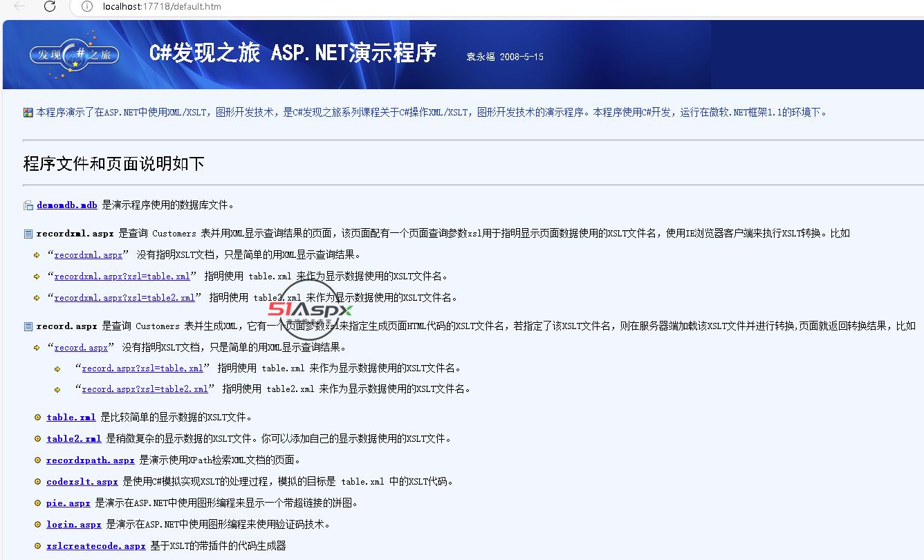This screenshot has width=924, height=560.
Task: Open the codexslt.aspx link
Action: 82,482
